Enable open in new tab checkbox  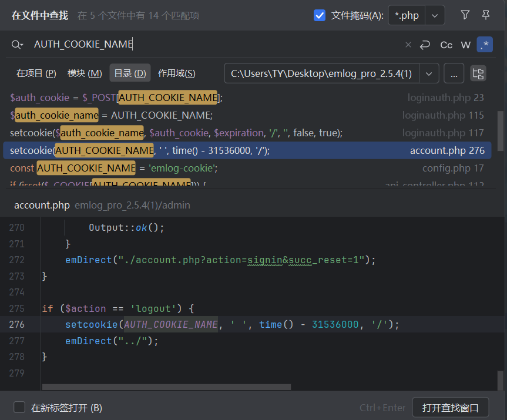click(x=19, y=408)
